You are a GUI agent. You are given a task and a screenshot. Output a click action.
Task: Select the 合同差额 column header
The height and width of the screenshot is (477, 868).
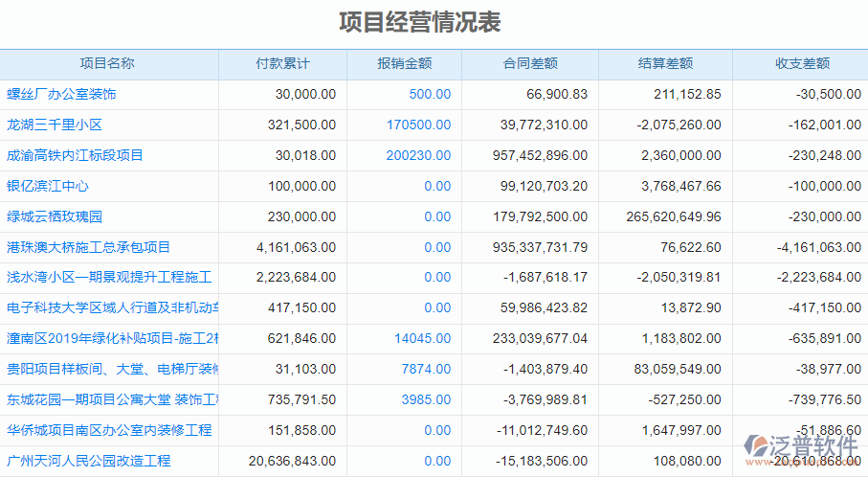pos(530,64)
